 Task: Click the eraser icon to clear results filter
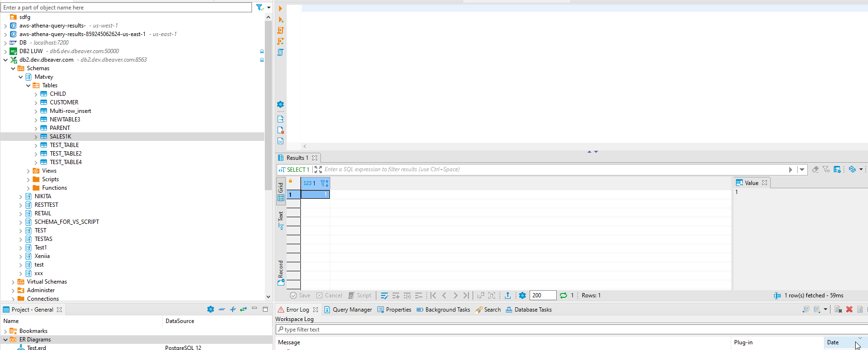click(x=815, y=169)
